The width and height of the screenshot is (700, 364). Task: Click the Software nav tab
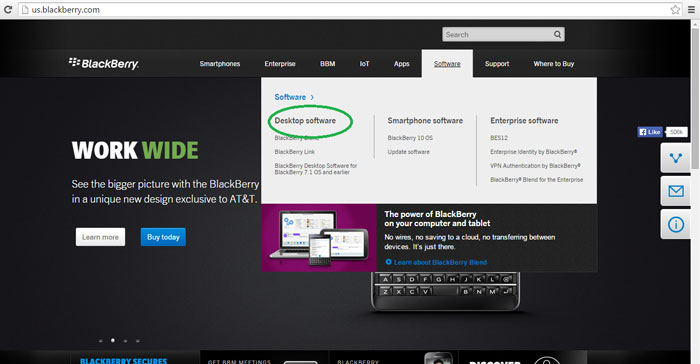point(447,64)
